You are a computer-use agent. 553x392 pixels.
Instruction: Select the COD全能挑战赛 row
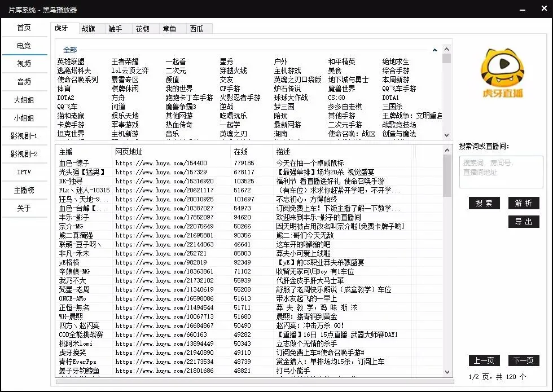[249, 334]
